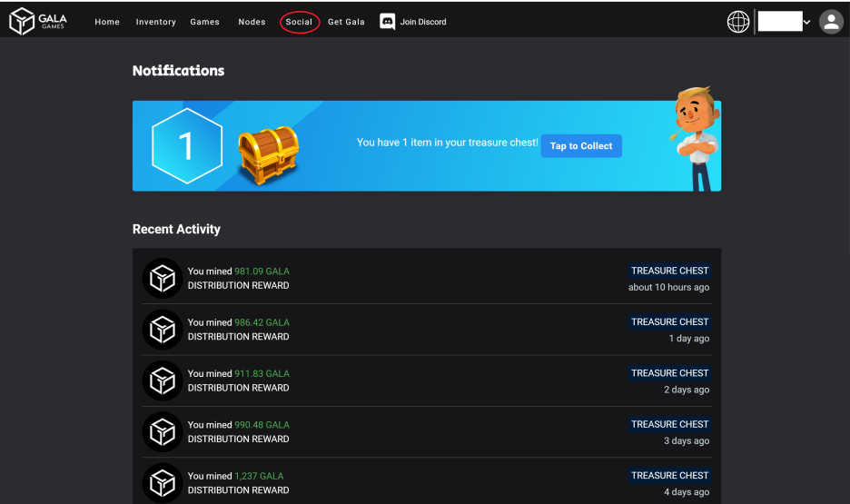Viewport: 850px width, 504px height.
Task: Click the golden treasure chest image
Action: coord(269,154)
